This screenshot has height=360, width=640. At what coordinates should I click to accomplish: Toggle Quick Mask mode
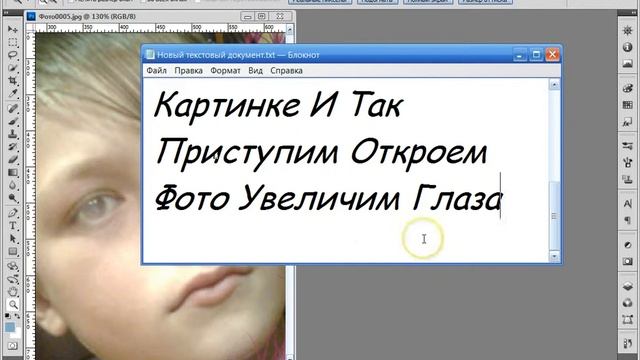[13, 346]
